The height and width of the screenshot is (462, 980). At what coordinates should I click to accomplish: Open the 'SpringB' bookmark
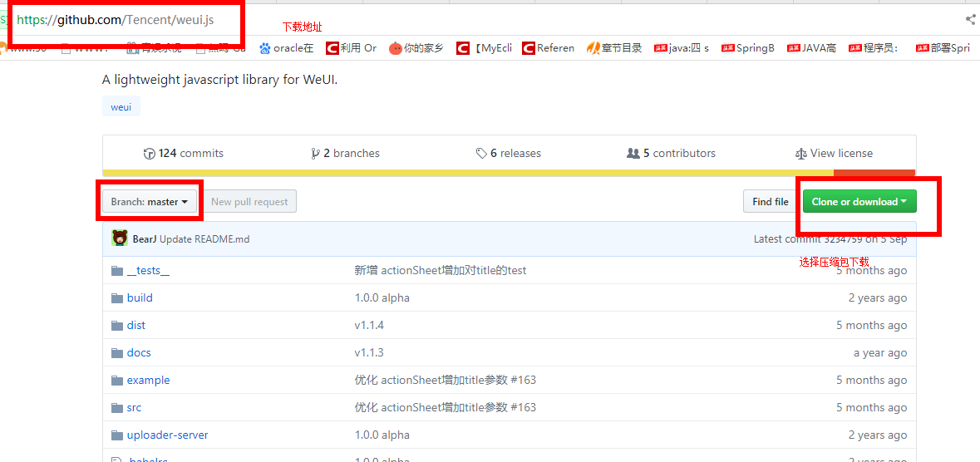(748, 47)
